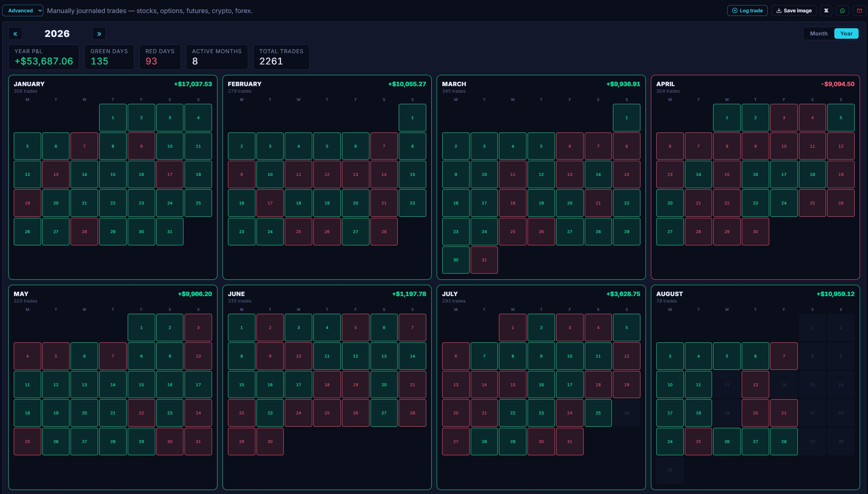Screen dimensions: 868x494
Task: Go to next year with the right chevrons
Action: click(x=99, y=34)
